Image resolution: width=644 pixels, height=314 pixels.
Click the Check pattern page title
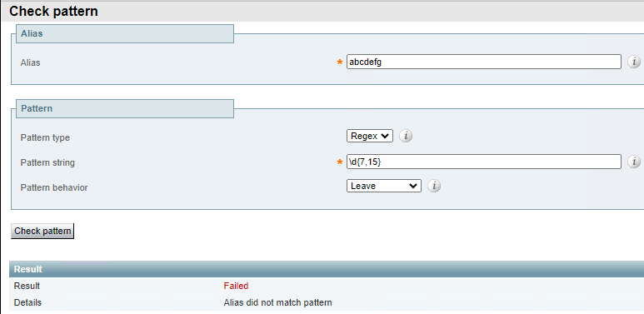53,11
